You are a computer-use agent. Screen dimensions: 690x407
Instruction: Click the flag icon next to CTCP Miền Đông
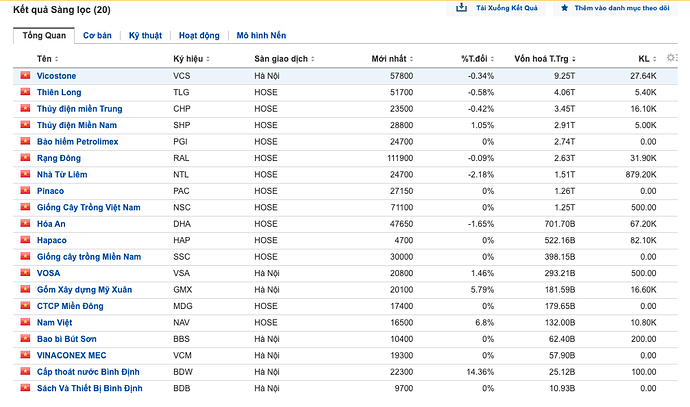pyautogui.click(x=26, y=306)
